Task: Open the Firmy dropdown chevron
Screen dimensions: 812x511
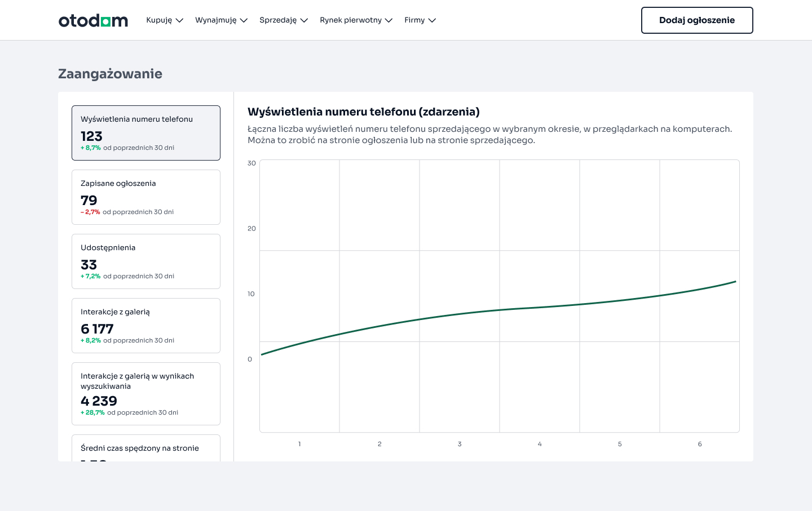Action: pos(420,20)
